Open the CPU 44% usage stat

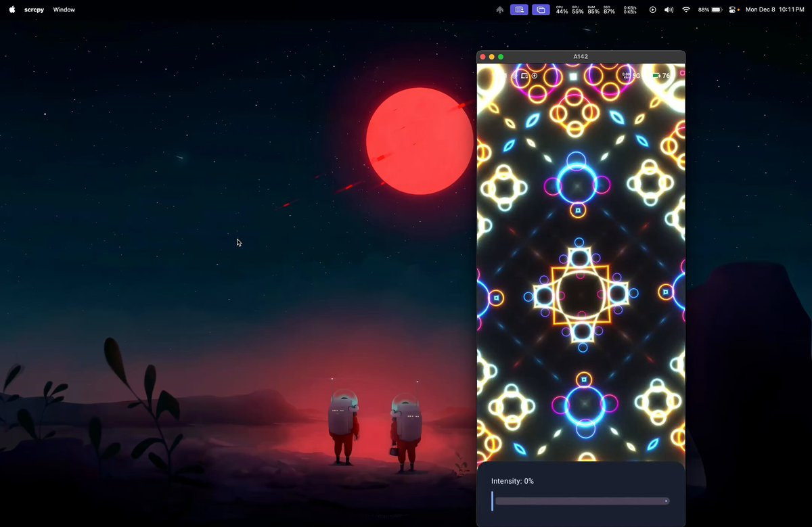562,10
